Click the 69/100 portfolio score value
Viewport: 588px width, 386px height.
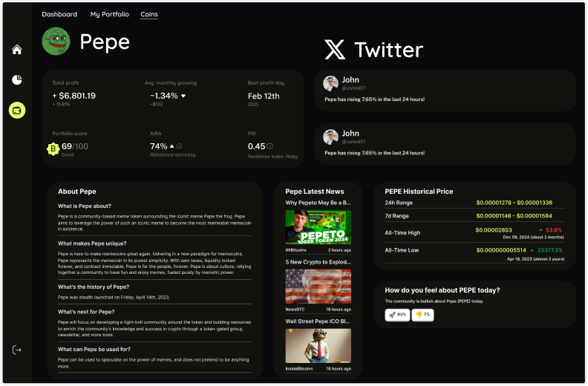tap(75, 146)
